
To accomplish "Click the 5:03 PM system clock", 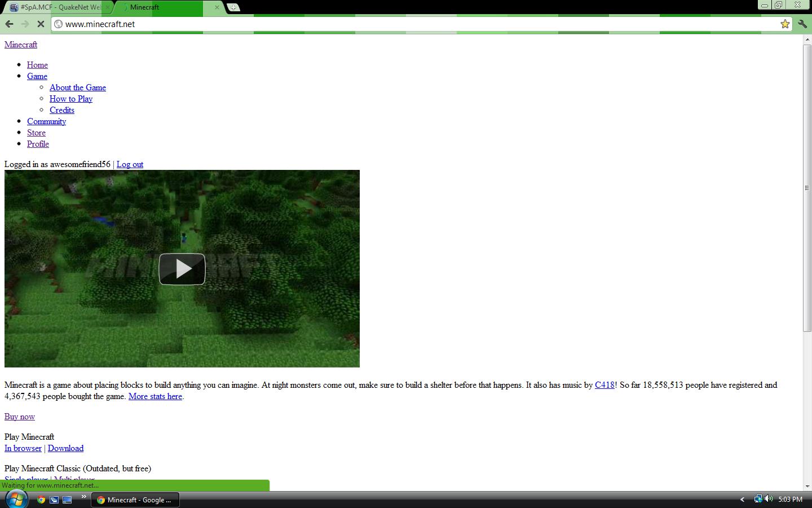I will [x=790, y=500].
